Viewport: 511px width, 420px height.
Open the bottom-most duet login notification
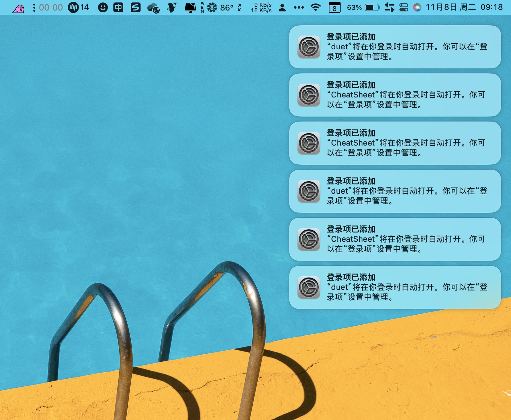395,287
